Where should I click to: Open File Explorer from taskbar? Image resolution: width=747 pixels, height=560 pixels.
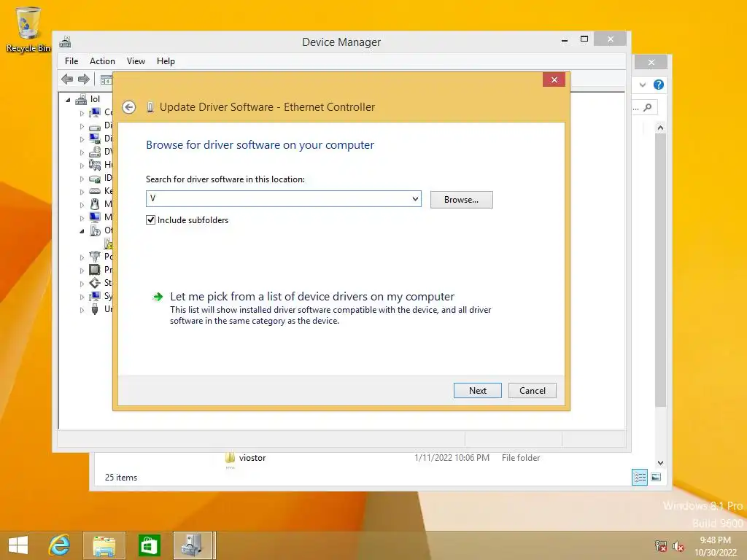tap(104, 545)
